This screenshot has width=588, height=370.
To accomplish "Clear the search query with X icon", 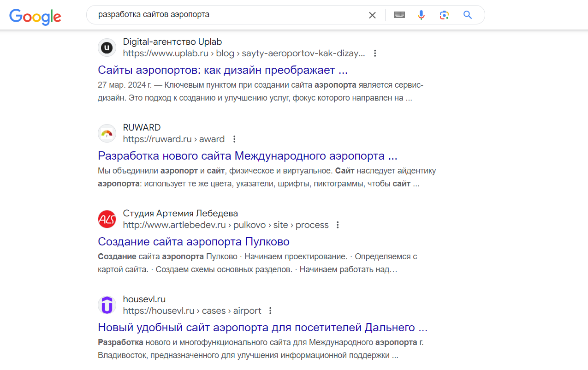I will pyautogui.click(x=372, y=15).
